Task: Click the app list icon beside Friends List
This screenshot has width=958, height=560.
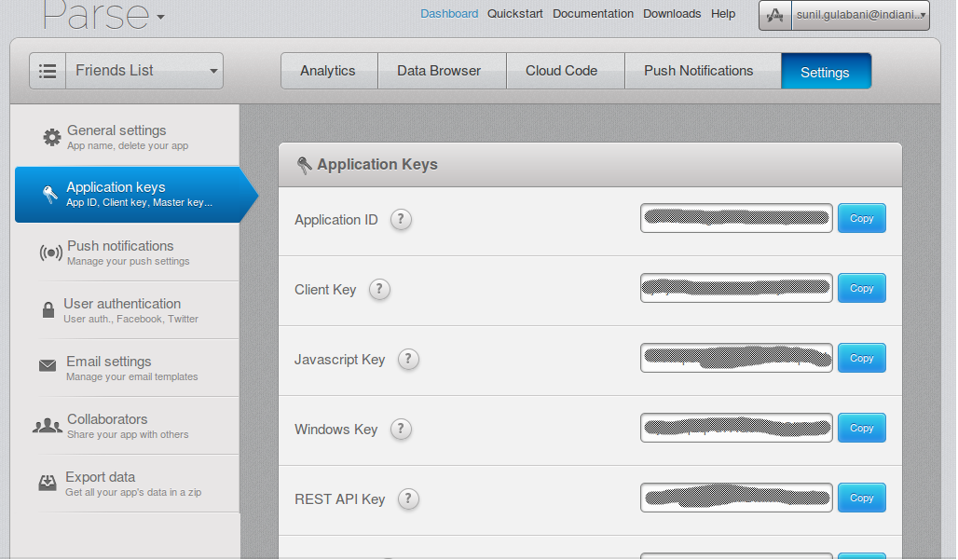Action: pyautogui.click(x=48, y=71)
